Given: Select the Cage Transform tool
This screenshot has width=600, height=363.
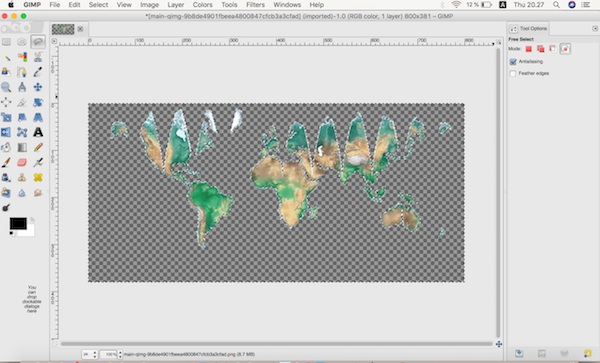Looking at the screenshot, I should point(22,132).
